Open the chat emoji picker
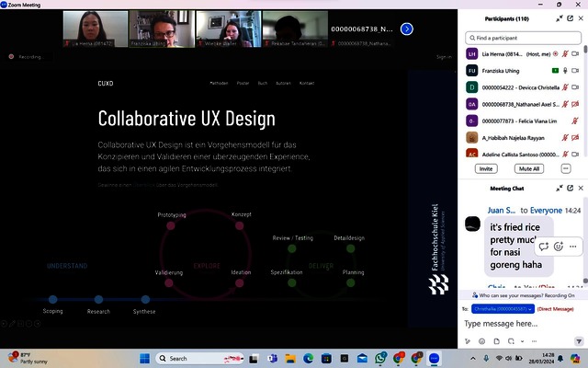This screenshot has height=368, width=588. tap(481, 341)
